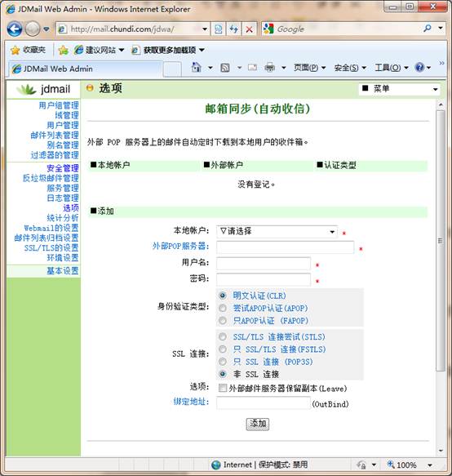452x476 pixels.
Task: Click the Home page icon
Action: pos(197,67)
